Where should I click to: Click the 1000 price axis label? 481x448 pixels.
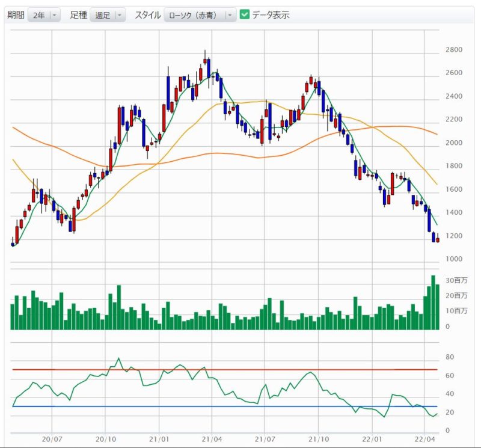454,259
